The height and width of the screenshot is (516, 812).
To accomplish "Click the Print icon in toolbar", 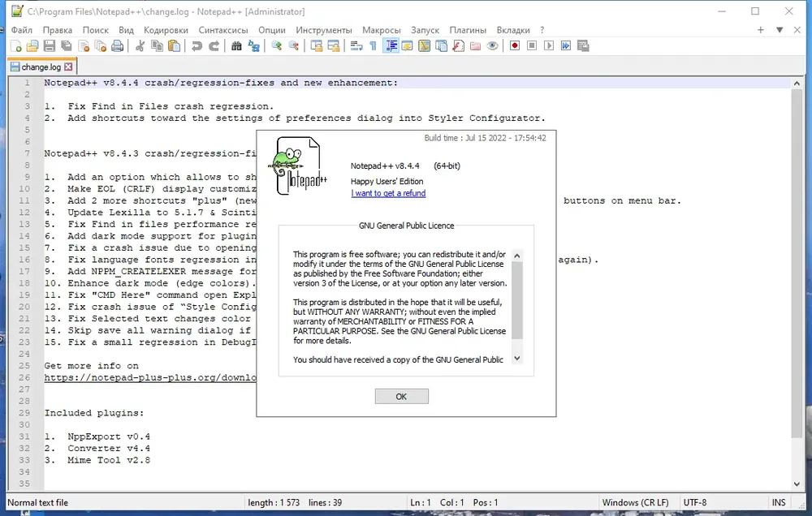I will click(118, 46).
